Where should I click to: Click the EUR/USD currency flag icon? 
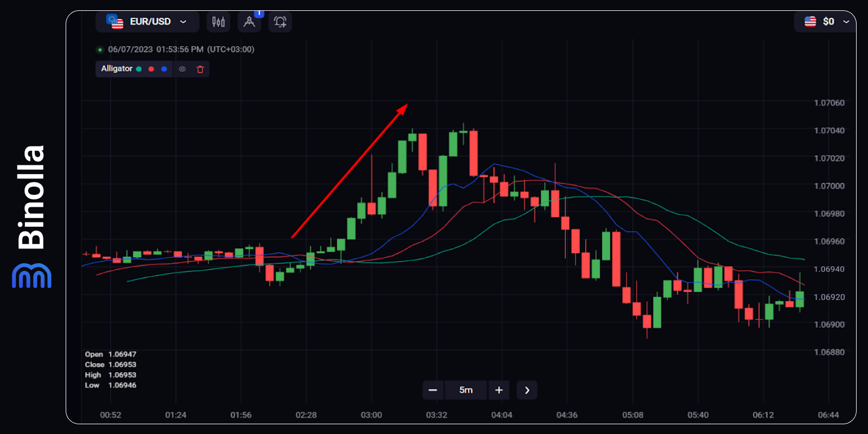coord(114,22)
